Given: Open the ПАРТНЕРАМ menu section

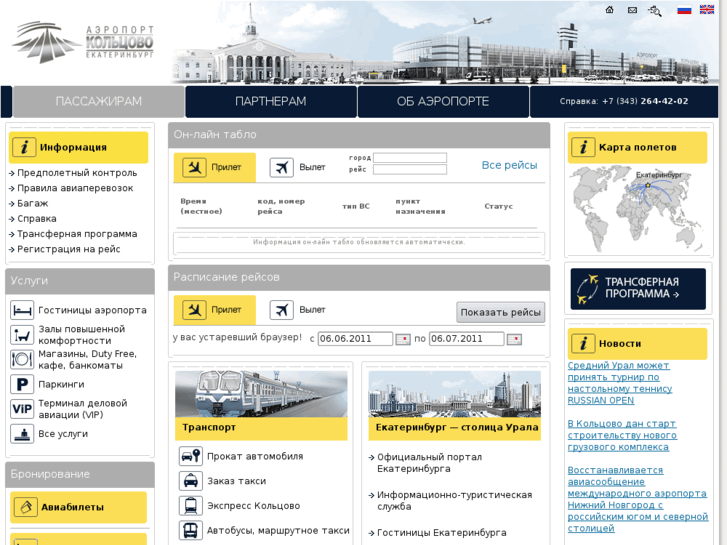Looking at the screenshot, I should coord(270,102).
